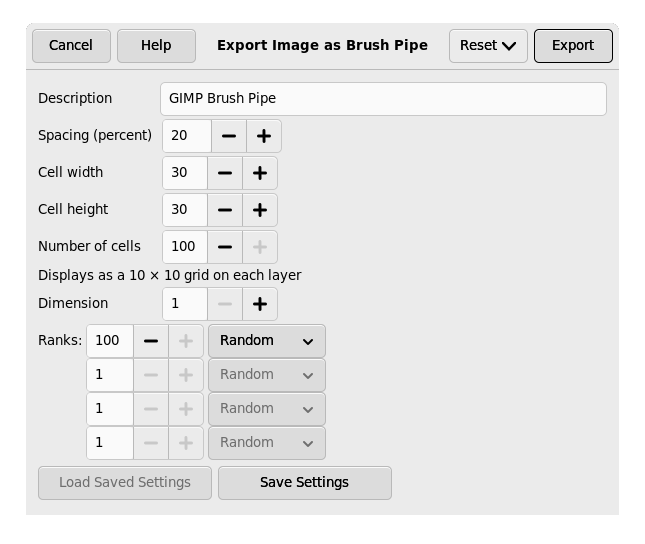Decrease the Number of cells
This screenshot has width=645, height=544.
pyautogui.click(x=225, y=247)
